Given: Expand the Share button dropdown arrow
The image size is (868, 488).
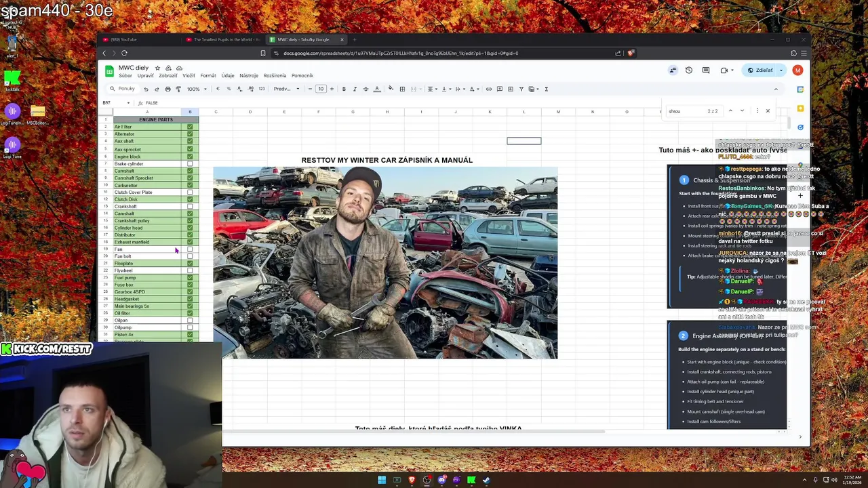Looking at the screenshot, I should [781, 70].
